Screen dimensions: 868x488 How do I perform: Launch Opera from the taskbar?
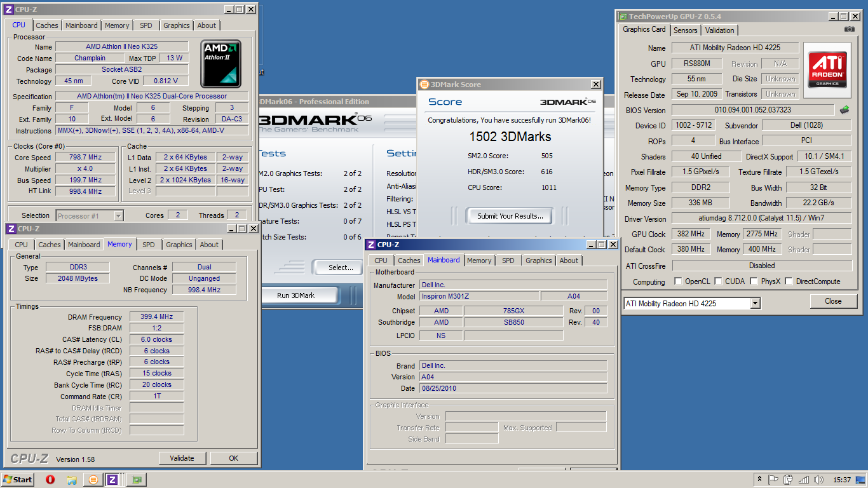pos(50,480)
